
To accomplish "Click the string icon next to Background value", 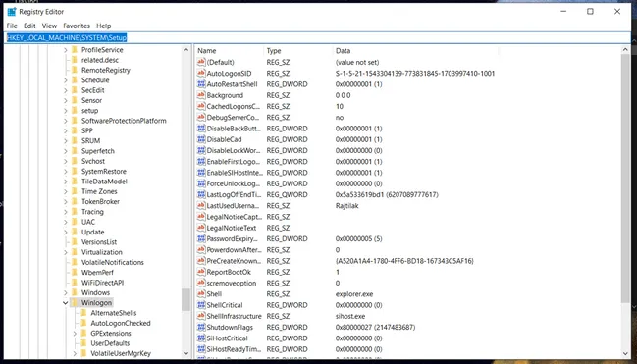I will (201, 95).
